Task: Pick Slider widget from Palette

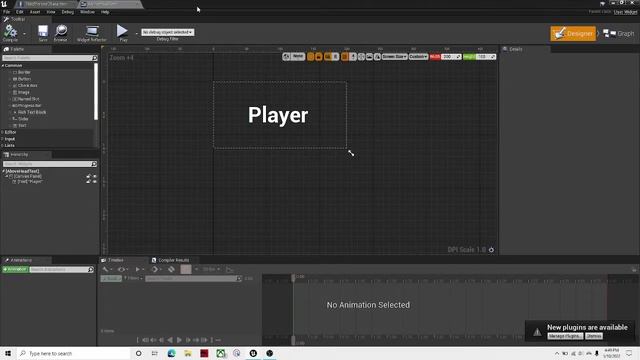Action: tap(23, 119)
